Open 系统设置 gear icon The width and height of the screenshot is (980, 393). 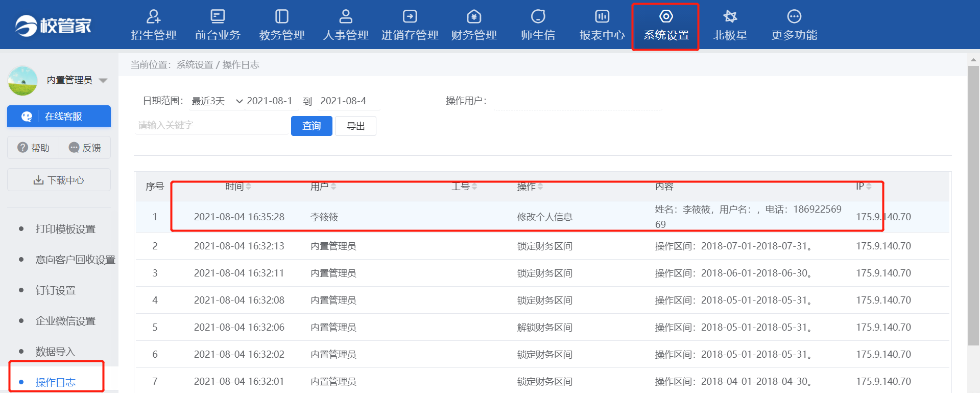666,16
